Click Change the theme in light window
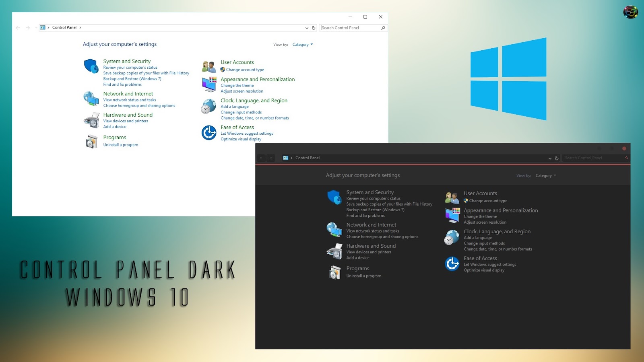 pos(237,86)
